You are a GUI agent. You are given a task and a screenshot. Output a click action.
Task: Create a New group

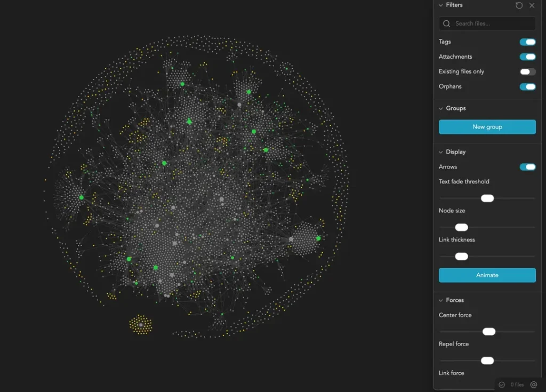pyautogui.click(x=487, y=127)
